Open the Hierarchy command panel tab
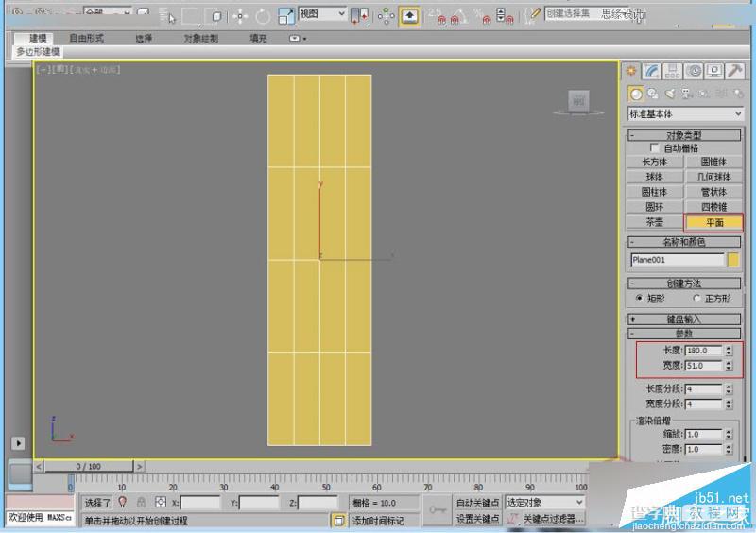The width and height of the screenshot is (756, 533). click(673, 72)
